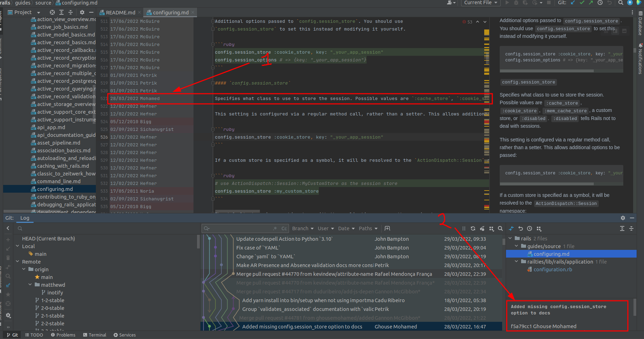This screenshot has width=644, height=339.
Task: Expand all in Project panel
Action: 61,12
